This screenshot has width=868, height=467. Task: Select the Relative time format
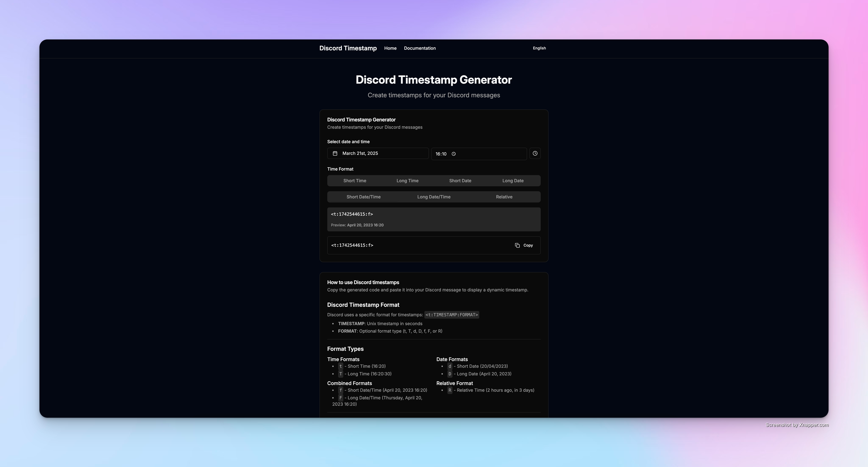[504, 197]
